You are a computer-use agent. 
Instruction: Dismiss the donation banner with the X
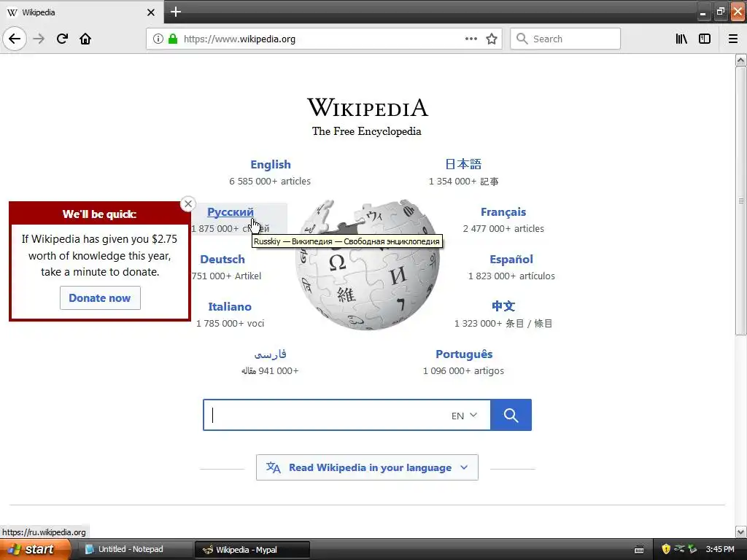[188, 204]
